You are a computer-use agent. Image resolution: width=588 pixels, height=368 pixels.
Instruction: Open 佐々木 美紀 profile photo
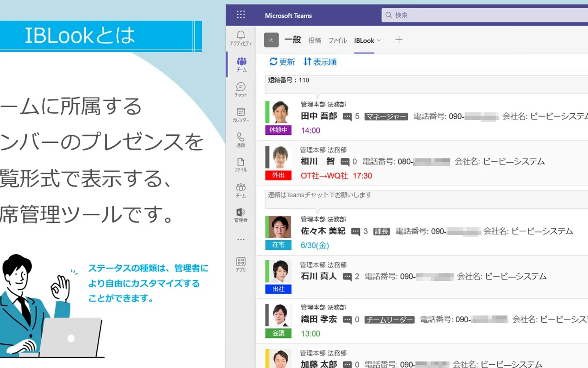tap(280, 227)
